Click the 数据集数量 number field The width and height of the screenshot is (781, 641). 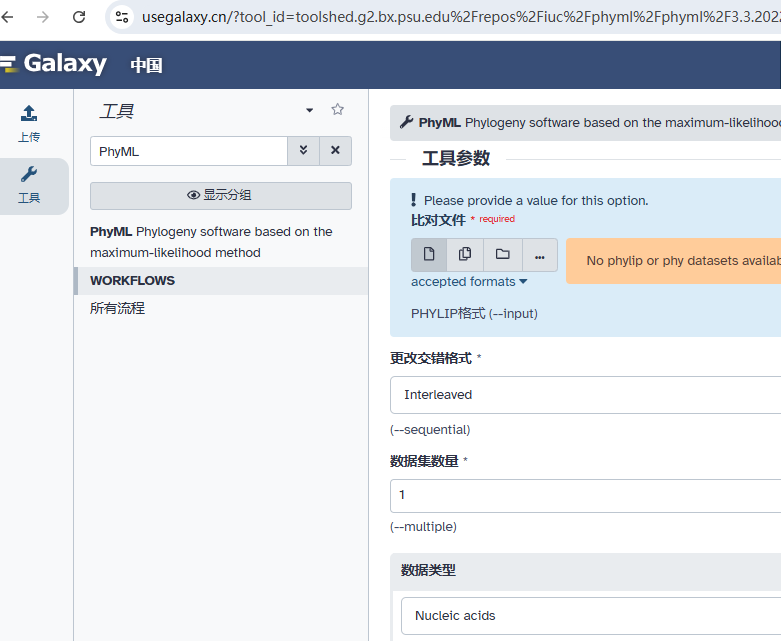point(585,496)
